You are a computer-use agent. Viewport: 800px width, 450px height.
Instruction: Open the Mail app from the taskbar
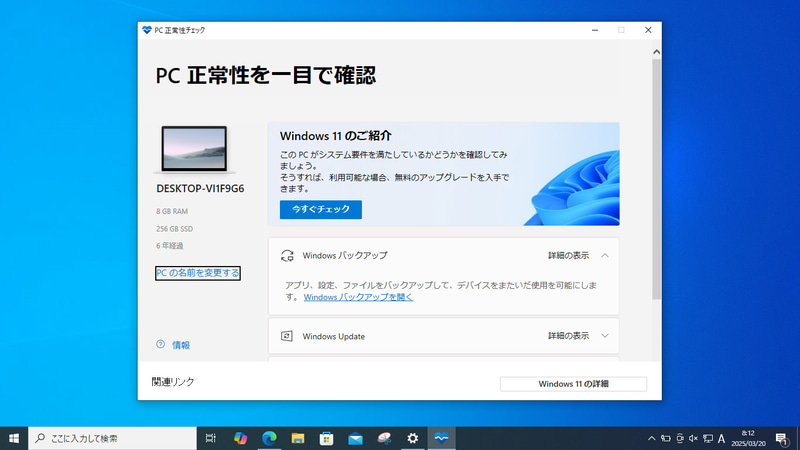(355, 438)
